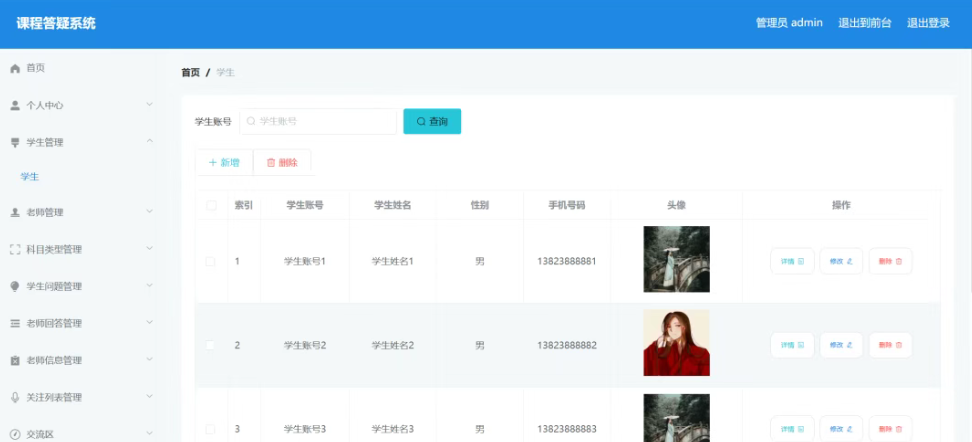Click the avatar thumbnail of 学生账号3
Image resolution: width=972 pixels, height=442 pixels.
(676, 418)
